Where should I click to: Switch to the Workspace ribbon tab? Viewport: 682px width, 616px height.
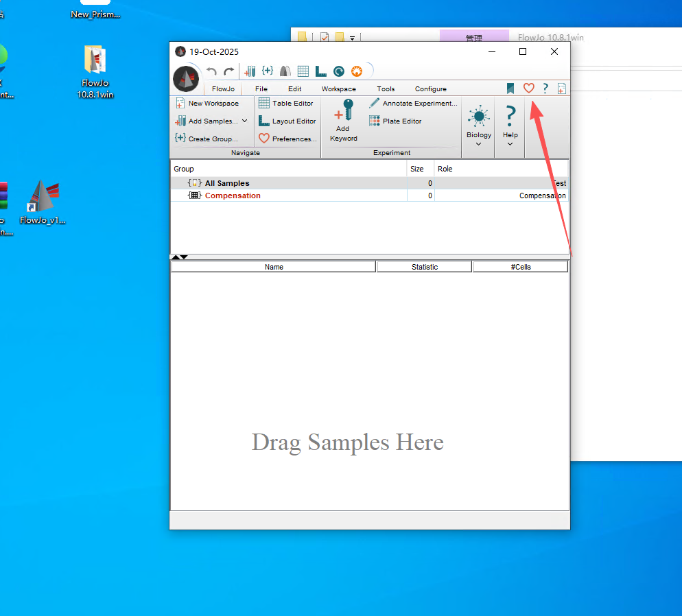[x=338, y=89]
